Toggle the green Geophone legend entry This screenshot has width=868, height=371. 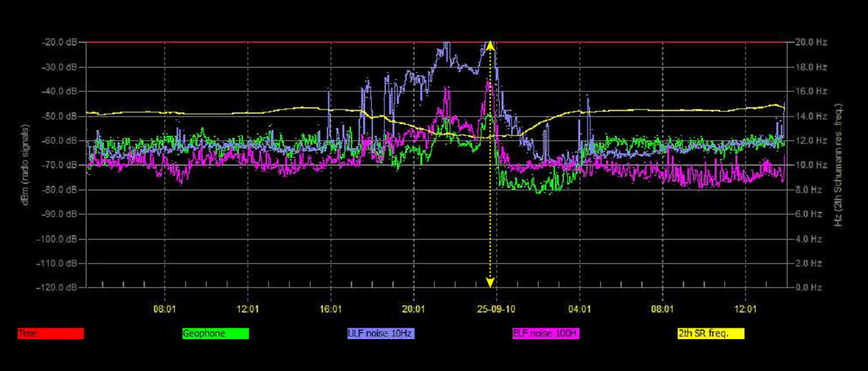pos(216,333)
